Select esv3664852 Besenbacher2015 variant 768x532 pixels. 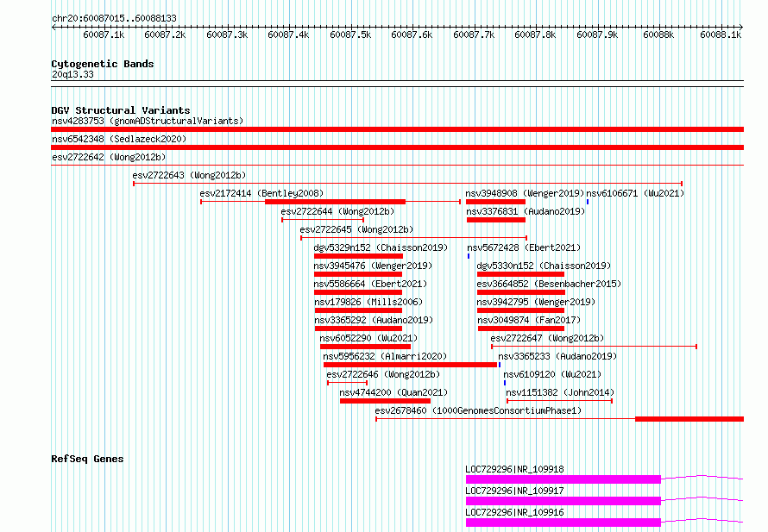[549, 284]
